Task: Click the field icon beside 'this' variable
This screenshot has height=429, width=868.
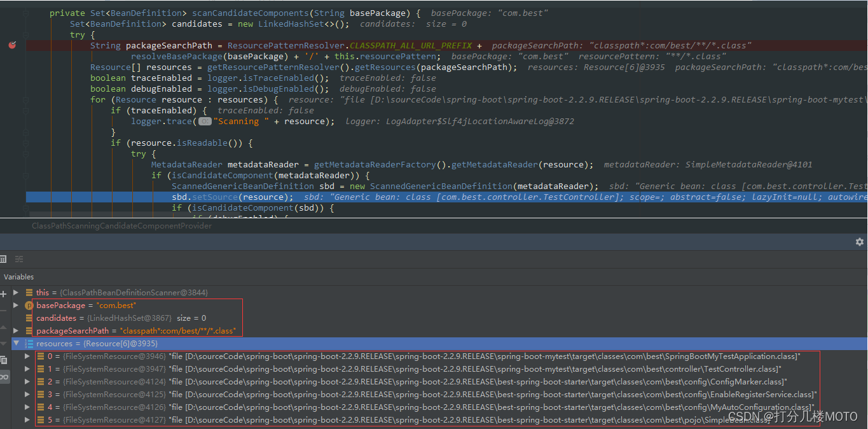Action: [x=29, y=293]
